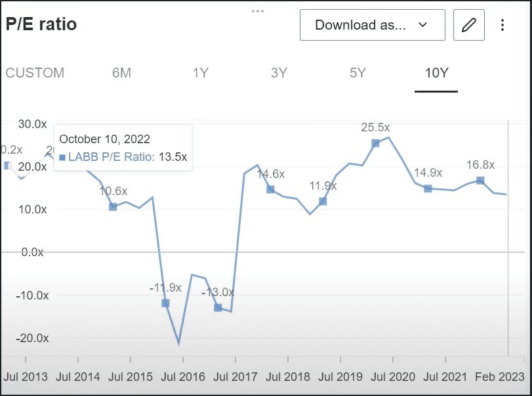Select the 10Y time range tab
Screen dimensions: 532x396
point(436,73)
